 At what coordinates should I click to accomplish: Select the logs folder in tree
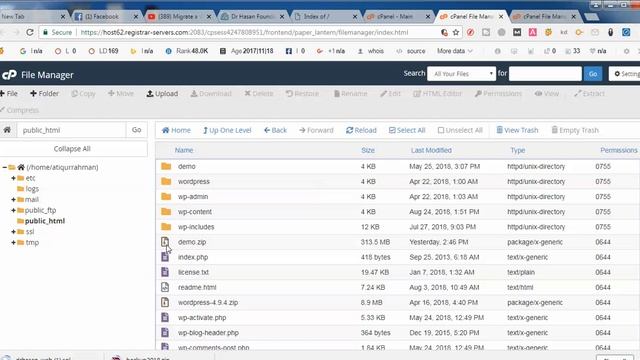[32, 189]
